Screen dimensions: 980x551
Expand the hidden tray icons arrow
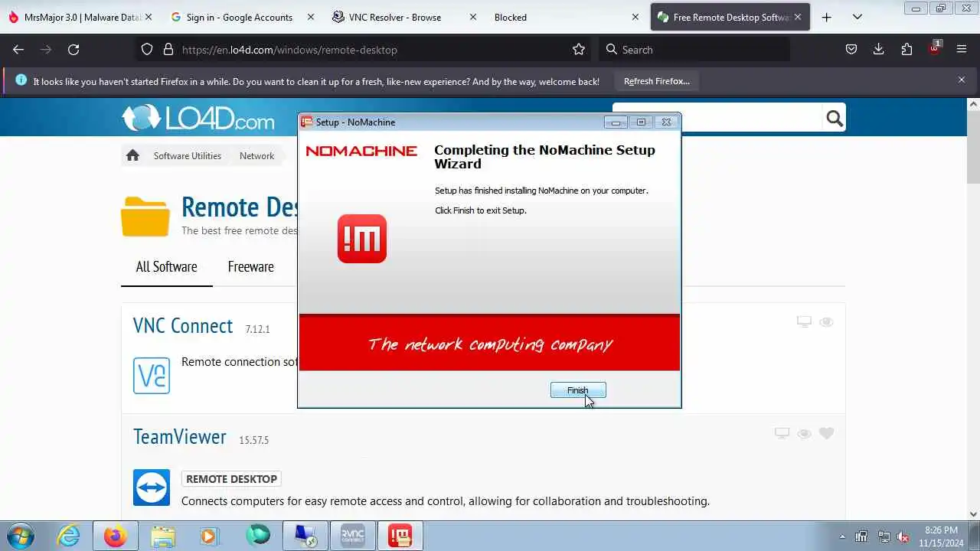843,536
